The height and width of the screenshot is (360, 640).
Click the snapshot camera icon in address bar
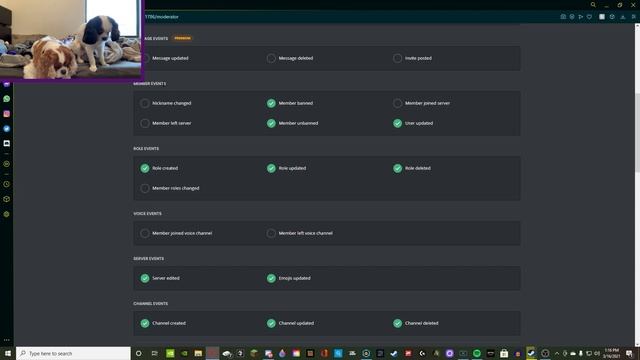click(563, 17)
